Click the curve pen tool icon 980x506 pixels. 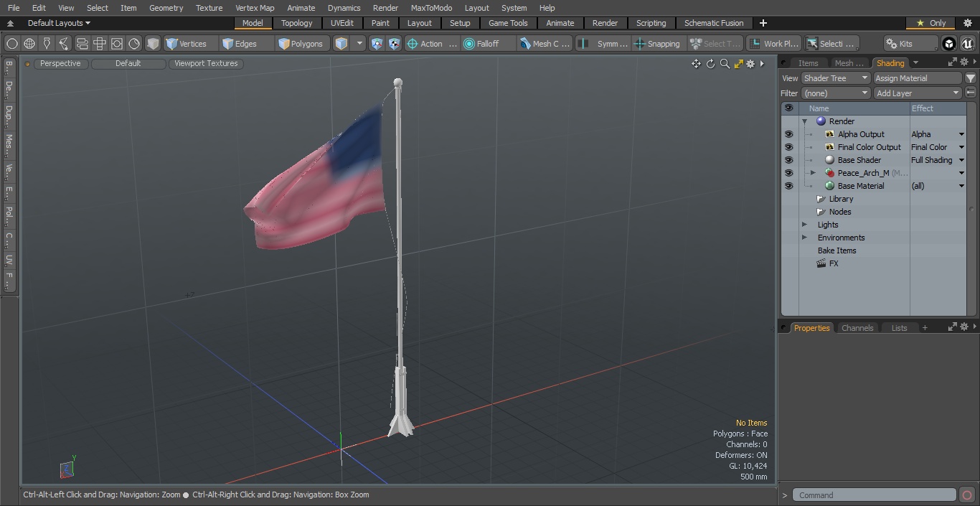(x=64, y=44)
